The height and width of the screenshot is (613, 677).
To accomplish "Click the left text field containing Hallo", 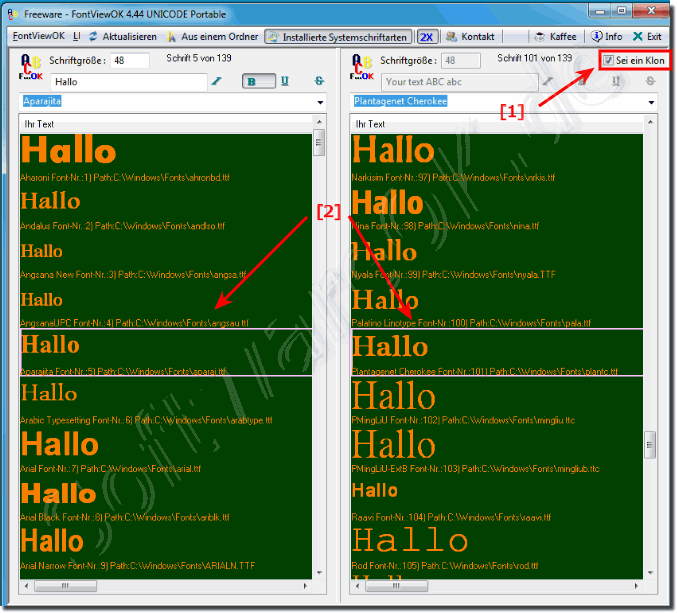I will pos(129,82).
